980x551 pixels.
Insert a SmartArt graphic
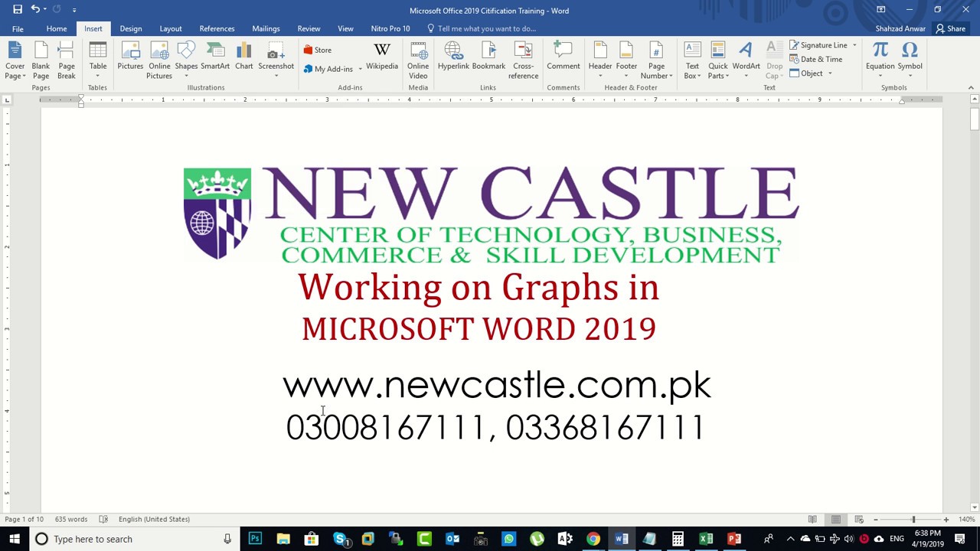pos(215,57)
